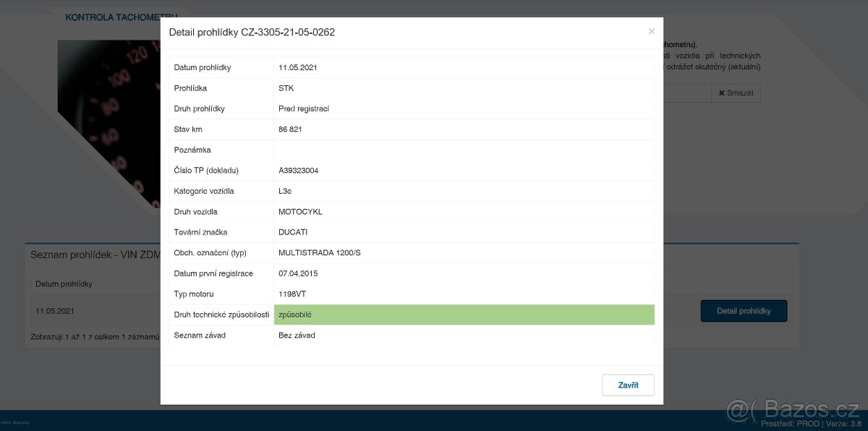This screenshot has width=868, height=431.
Task: Select the 'Bez závad' defects value
Action: [x=297, y=336]
